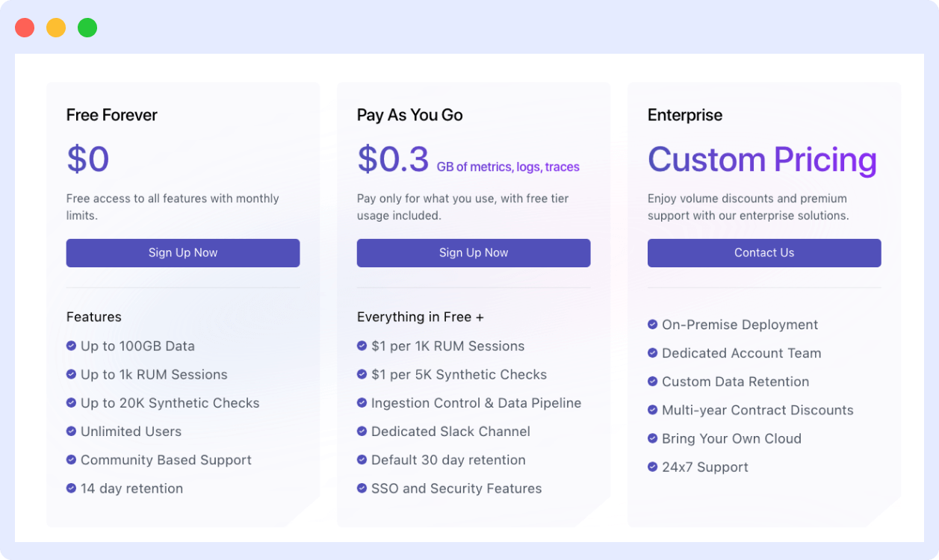939x560 pixels.
Task: Click the checkmark beside Up to 100GB Data
Action: point(71,346)
